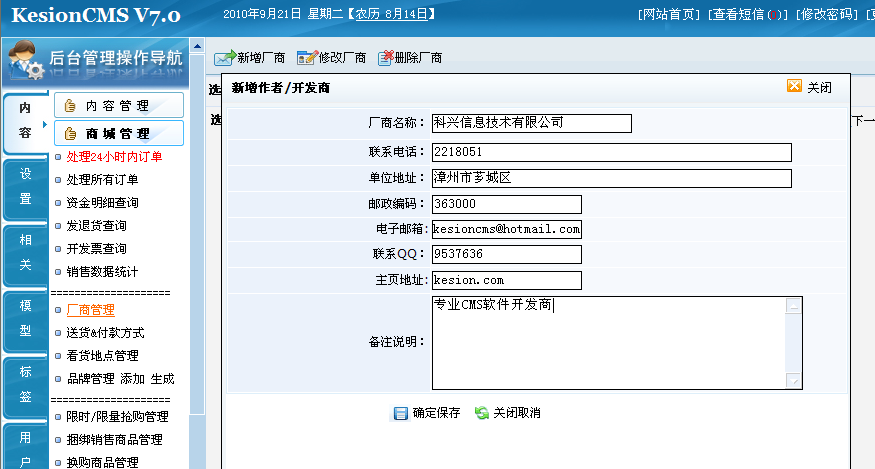Click the save disk icon beside 确定保存
The height and width of the screenshot is (469, 875).
point(401,413)
